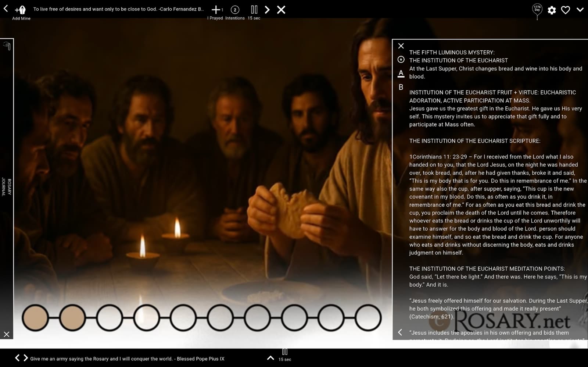Collapse text panel with left chevron
The width and height of the screenshot is (588, 367).
(x=400, y=332)
